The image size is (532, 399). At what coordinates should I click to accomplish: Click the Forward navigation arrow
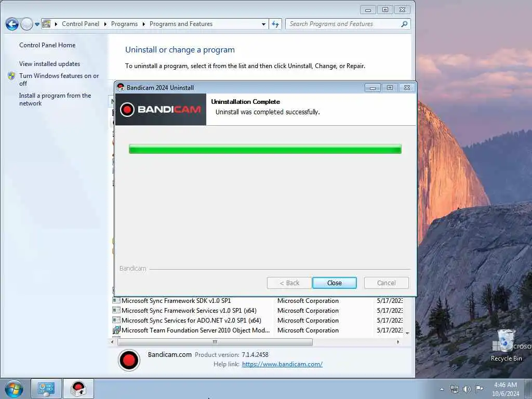[x=26, y=24]
